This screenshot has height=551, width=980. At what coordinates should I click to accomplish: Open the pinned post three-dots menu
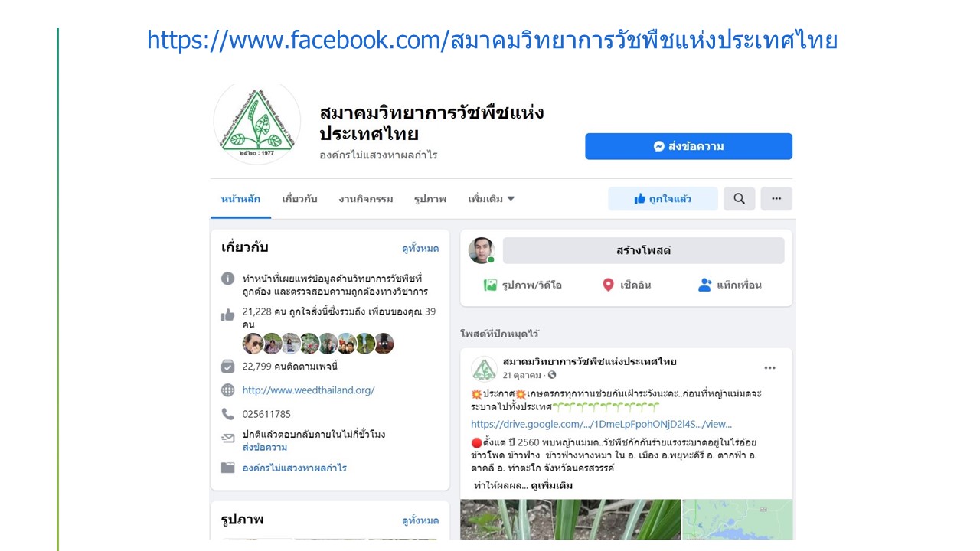click(769, 368)
